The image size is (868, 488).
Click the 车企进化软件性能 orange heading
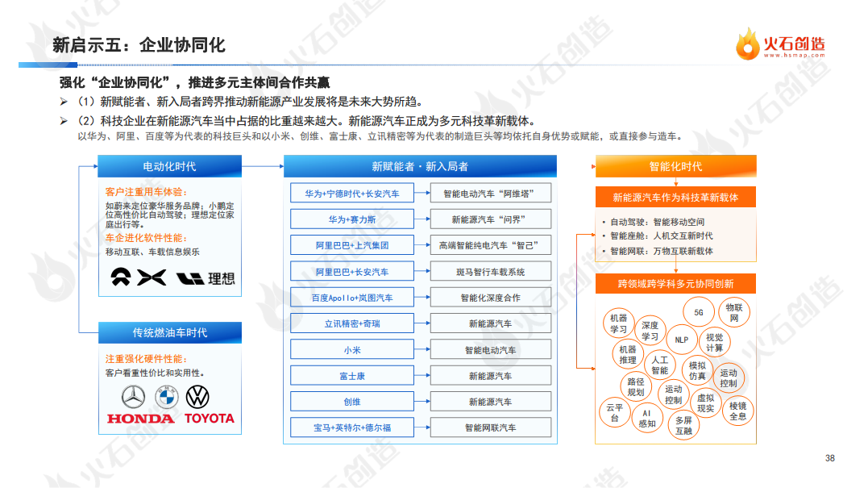click(x=146, y=238)
